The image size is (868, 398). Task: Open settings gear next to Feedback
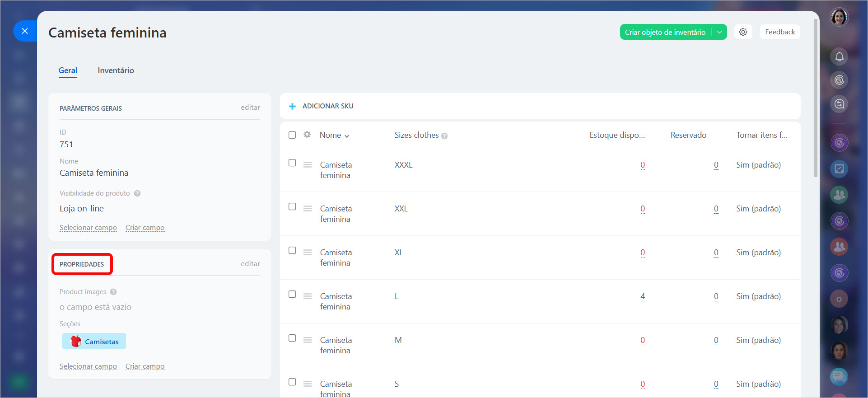coord(743,32)
